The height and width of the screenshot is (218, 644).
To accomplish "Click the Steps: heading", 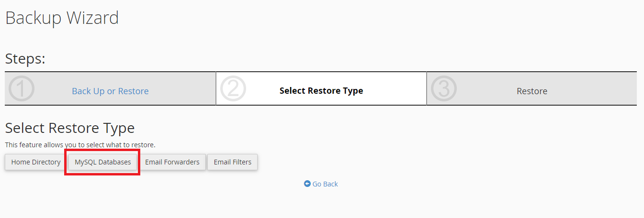I will point(25,59).
